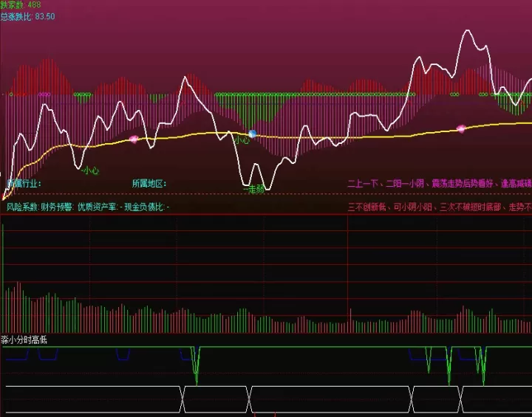Click the 优质资产率 field
This screenshot has height=417, width=532.
click(100, 207)
